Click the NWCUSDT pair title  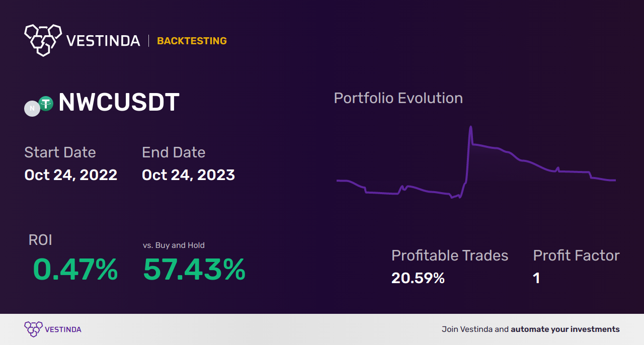pyautogui.click(x=119, y=103)
